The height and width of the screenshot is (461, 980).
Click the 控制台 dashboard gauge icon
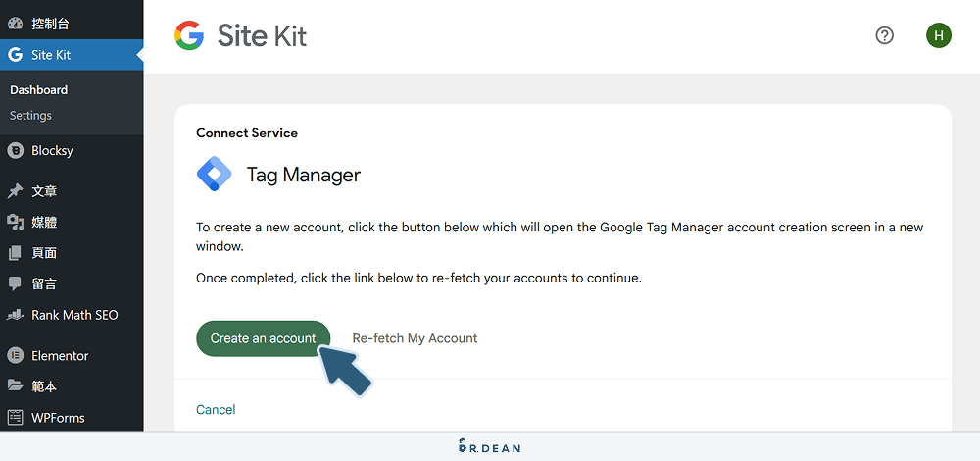click(x=15, y=25)
